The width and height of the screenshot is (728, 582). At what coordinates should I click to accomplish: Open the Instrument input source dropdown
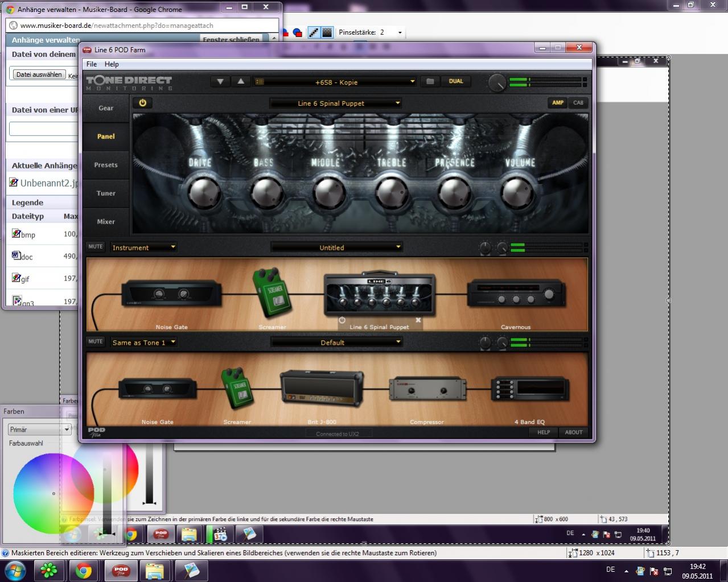tap(143, 247)
